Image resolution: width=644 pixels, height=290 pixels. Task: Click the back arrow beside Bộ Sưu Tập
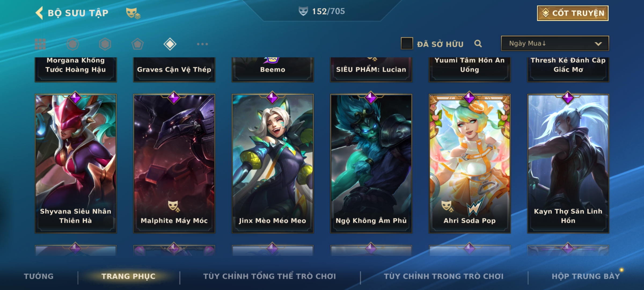tap(39, 13)
